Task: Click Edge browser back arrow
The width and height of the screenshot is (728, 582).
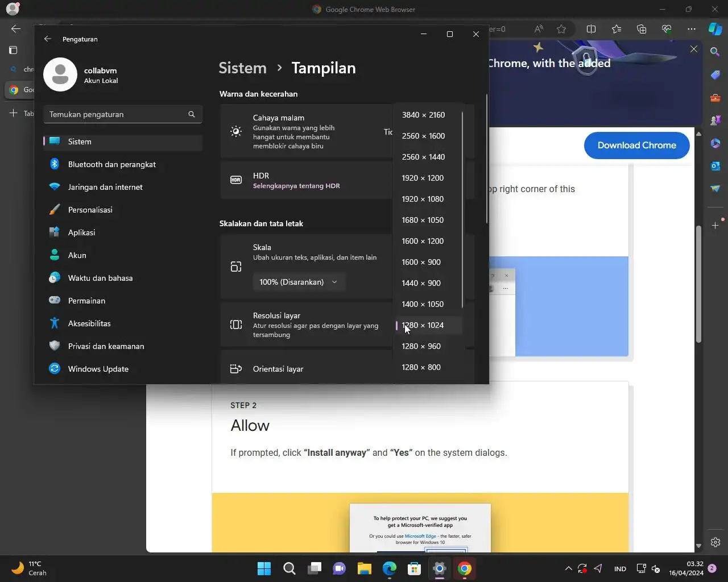Action: coord(15,29)
